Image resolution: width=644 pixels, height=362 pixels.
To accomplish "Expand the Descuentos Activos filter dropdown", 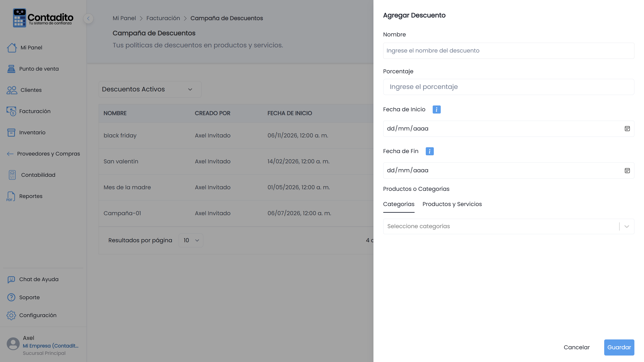I will (x=150, y=89).
